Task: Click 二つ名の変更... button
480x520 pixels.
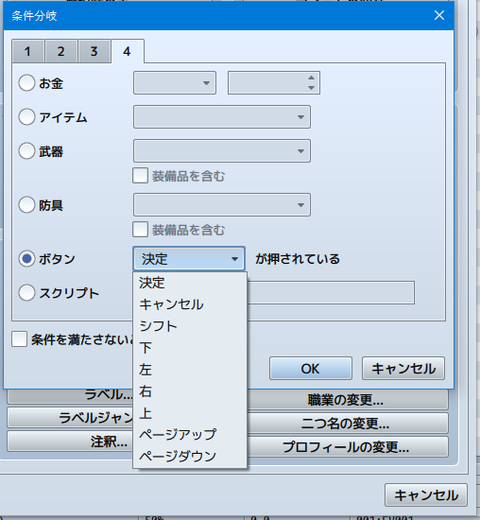Action: (348, 424)
